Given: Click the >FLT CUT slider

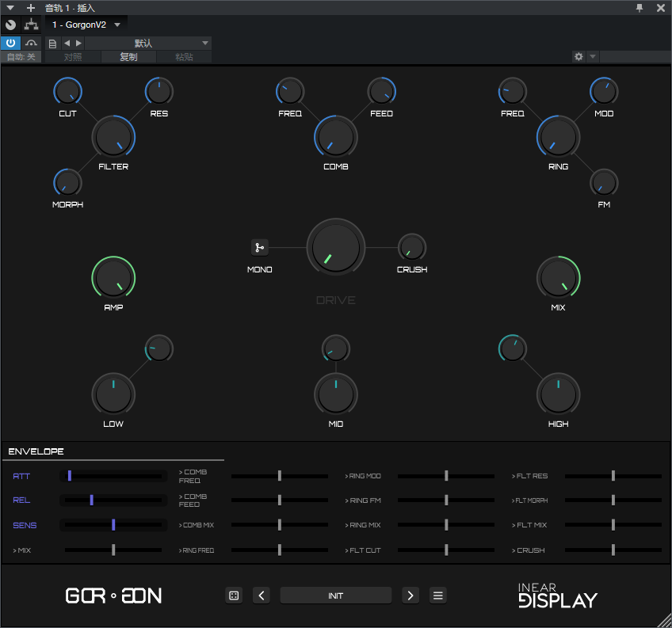Looking at the screenshot, I should [446, 550].
